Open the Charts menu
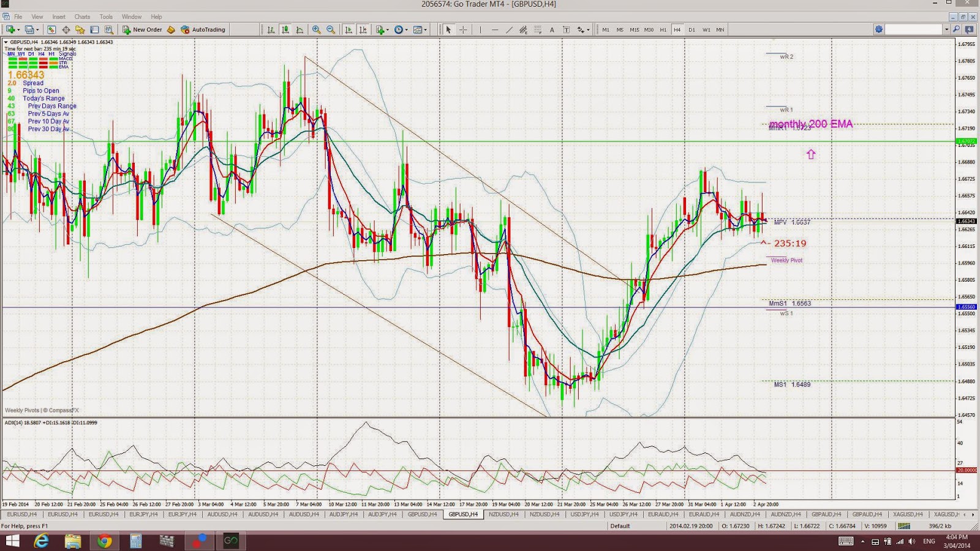Screen dimensions: 980x551 click(x=82, y=17)
